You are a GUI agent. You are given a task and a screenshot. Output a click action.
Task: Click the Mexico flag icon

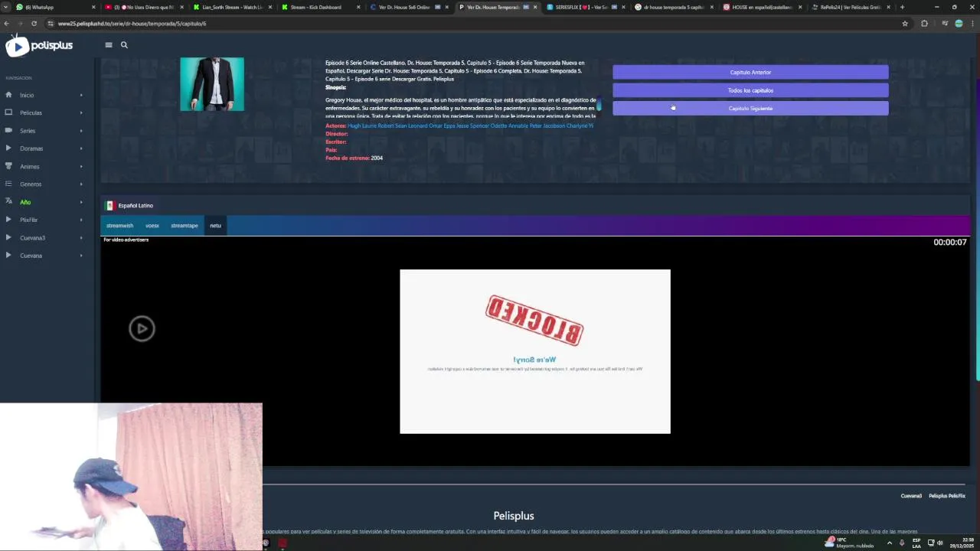pyautogui.click(x=110, y=206)
